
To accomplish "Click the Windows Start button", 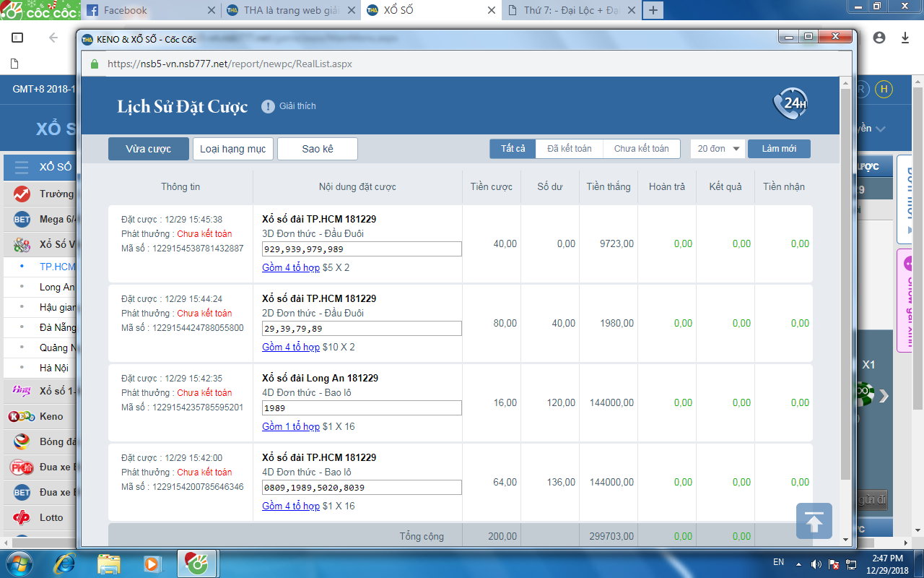I will pyautogui.click(x=19, y=563).
